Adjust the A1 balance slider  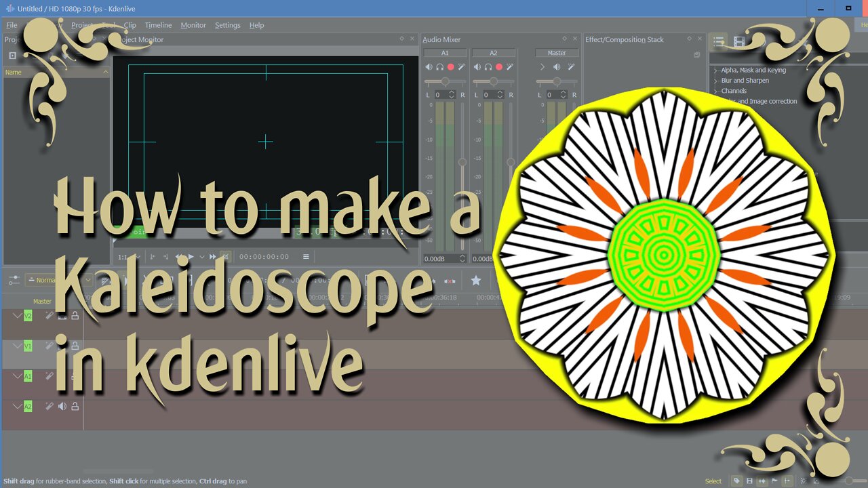445,81
